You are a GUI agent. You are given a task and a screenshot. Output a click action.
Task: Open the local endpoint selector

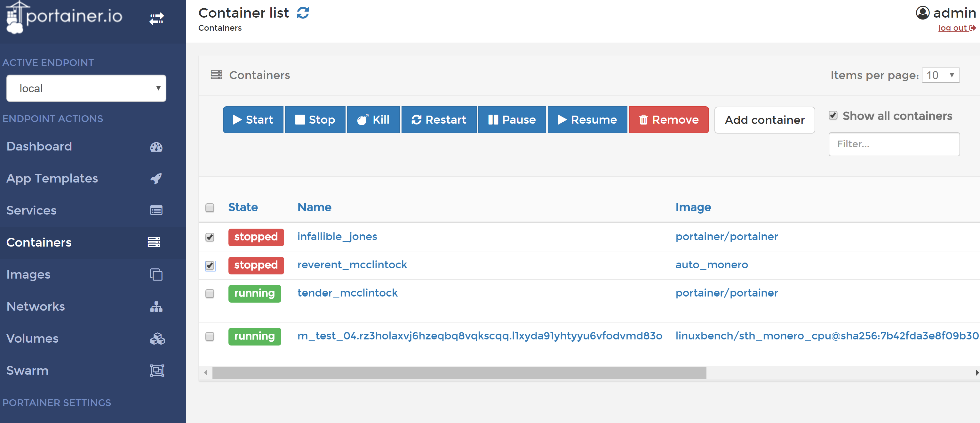tap(86, 88)
